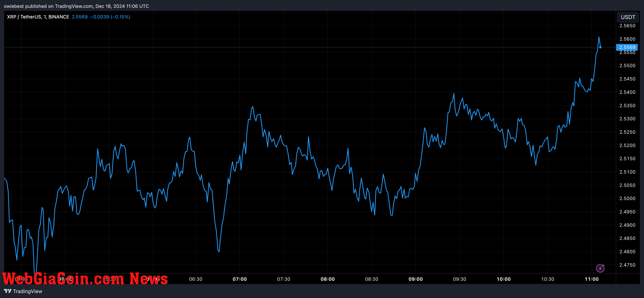Click the 2.4750 price axis label
644x298 pixels.
[627, 265]
